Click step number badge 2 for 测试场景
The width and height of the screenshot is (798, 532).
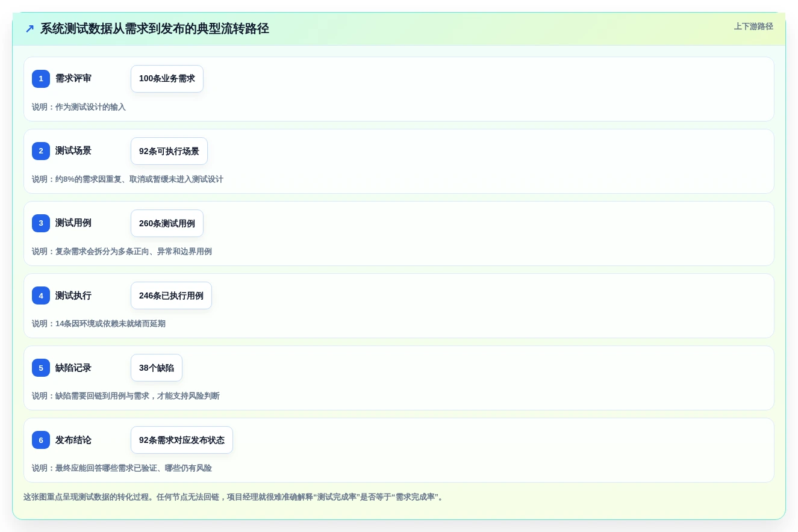(x=41, y=151)
